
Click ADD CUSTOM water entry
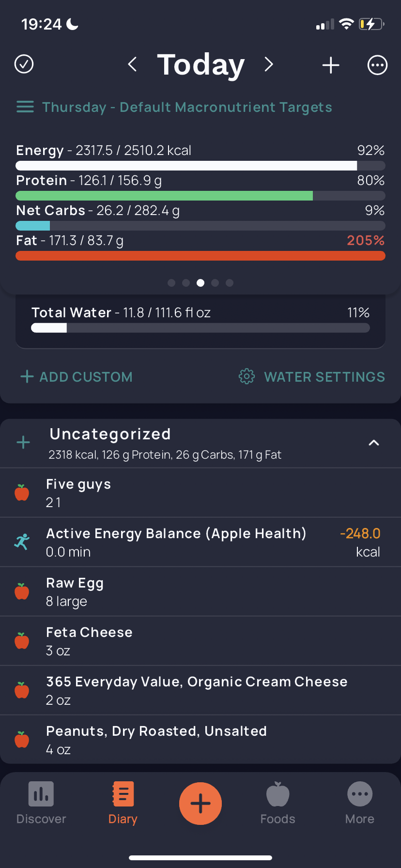point(77,377)
